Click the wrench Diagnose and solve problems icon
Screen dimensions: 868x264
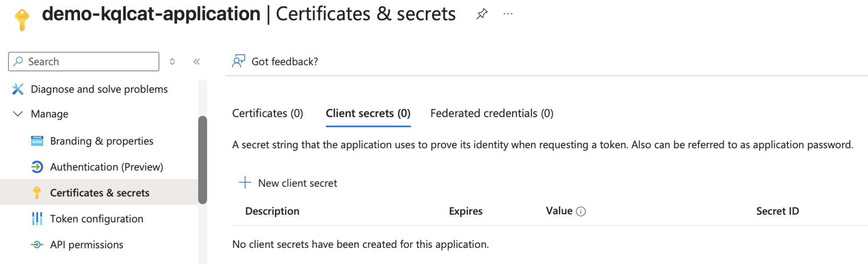pos(18,89)
